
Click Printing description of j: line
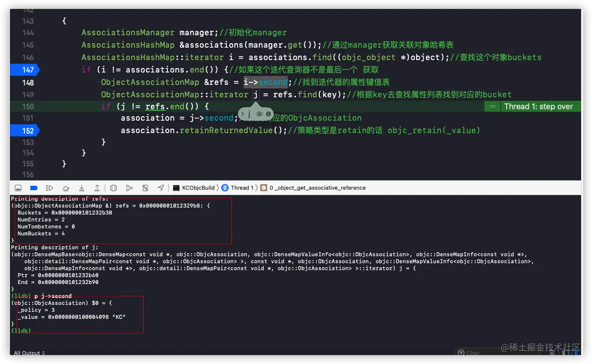coord(55,248)
